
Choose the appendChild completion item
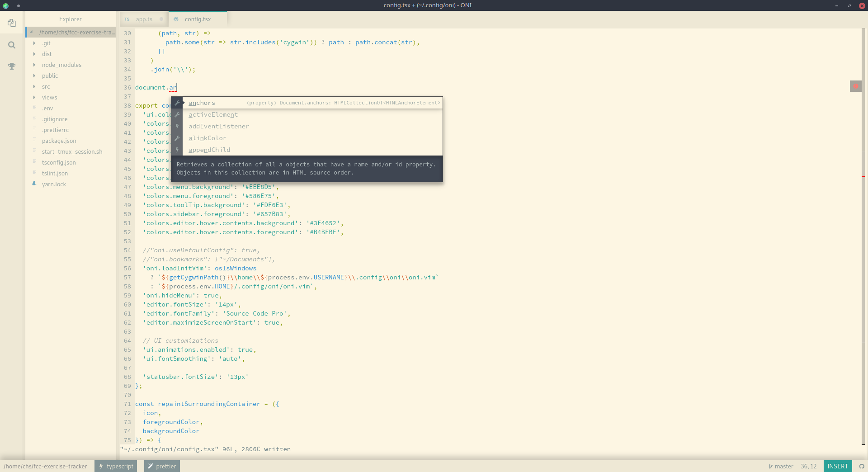(307, 150)
